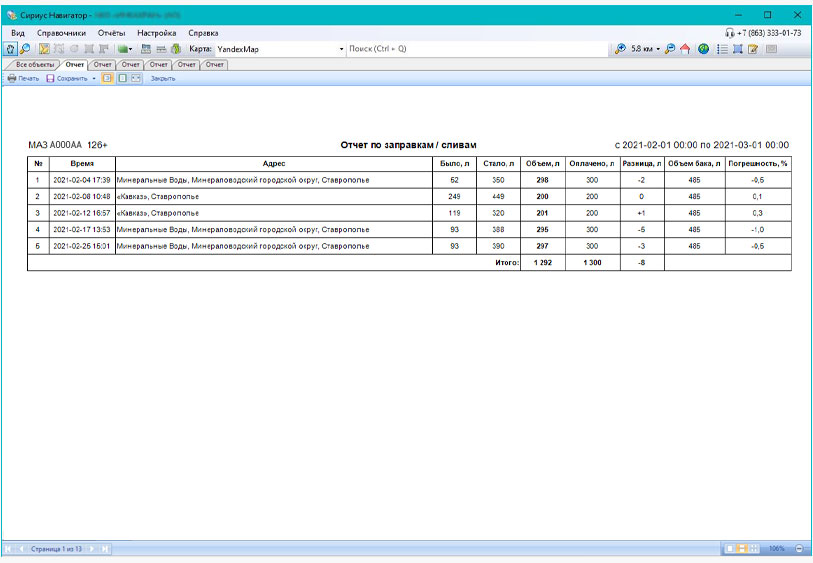
Task: Click the Закрыть button in report toolbar
Action: point(163,78)
